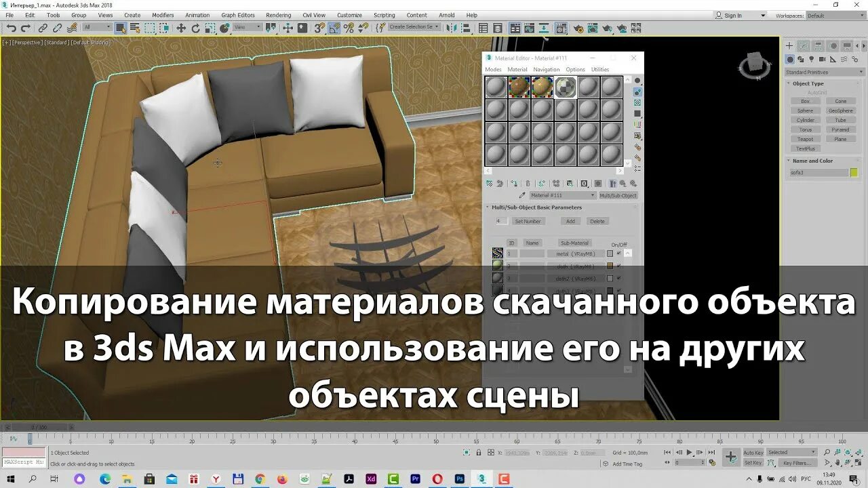868x488 pixels.
Task: Click Teapot primitive button
Action: tap(805, 139)
